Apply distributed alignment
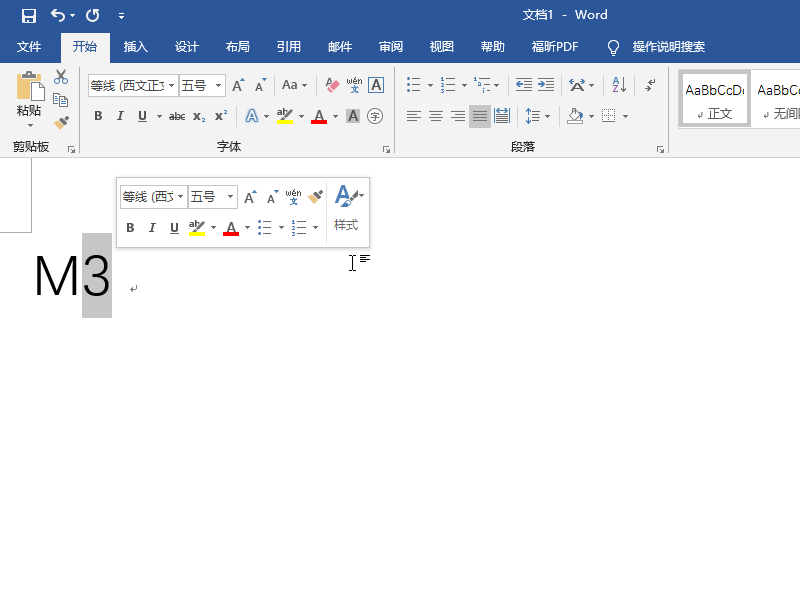The height and width of the screenshot is (600, 800). (502, 116)
